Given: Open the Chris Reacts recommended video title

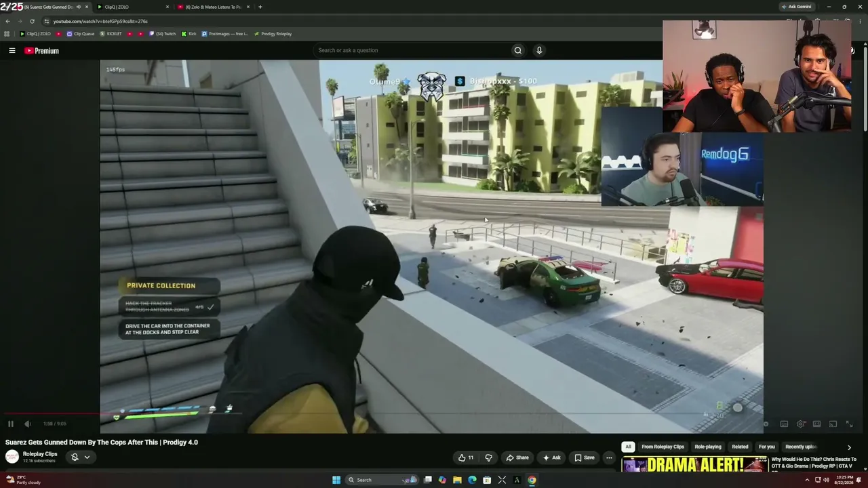Looking at the screenshot, I should pyautogui.click(x=814, y=462).
